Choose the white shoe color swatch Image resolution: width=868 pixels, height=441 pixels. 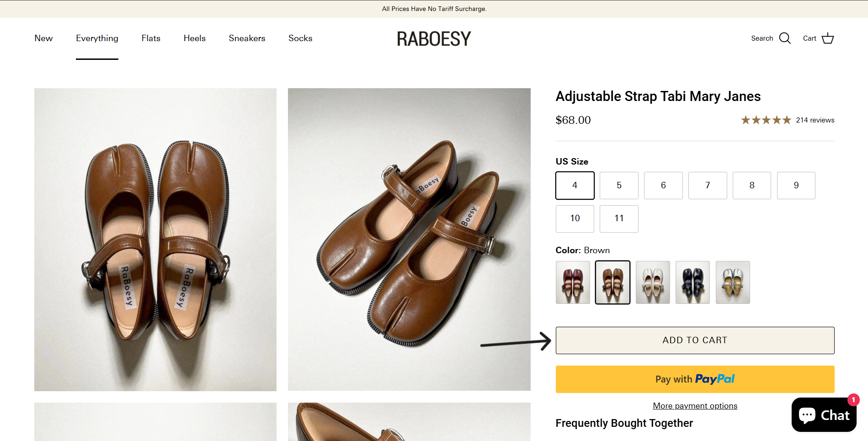(x=652, y=282)
